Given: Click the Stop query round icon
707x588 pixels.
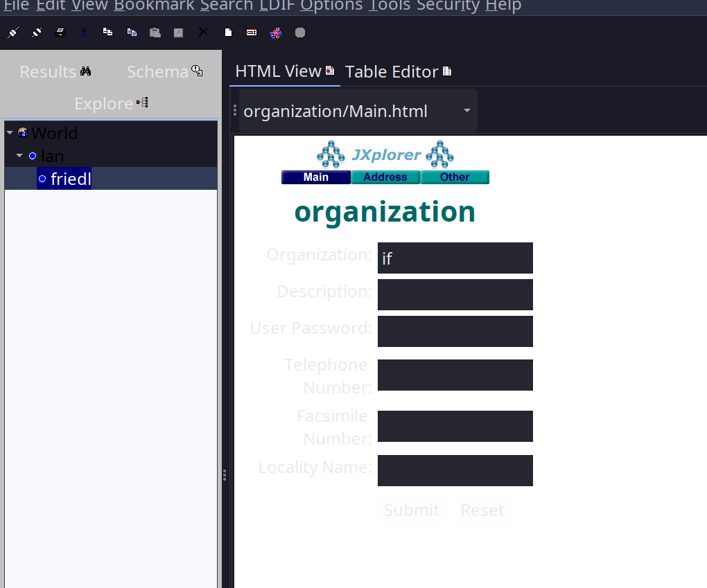Looking at the screenshot, I should click(x=299, y=33).
